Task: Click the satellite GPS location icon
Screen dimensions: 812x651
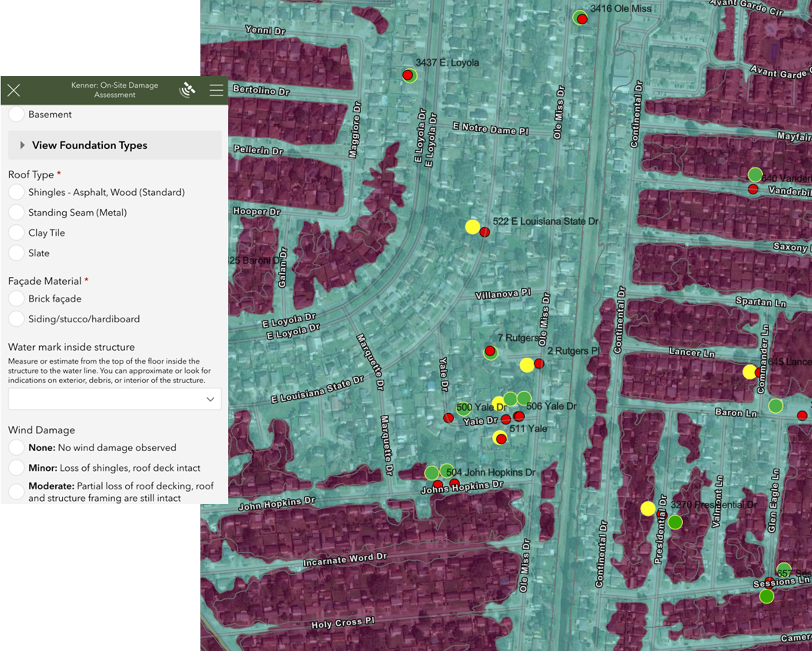Action: 187,90
